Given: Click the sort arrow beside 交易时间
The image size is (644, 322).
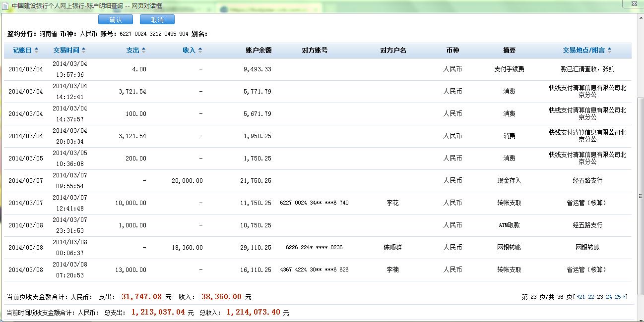Looking at the screenshot, I should click(x=83, y=50).
